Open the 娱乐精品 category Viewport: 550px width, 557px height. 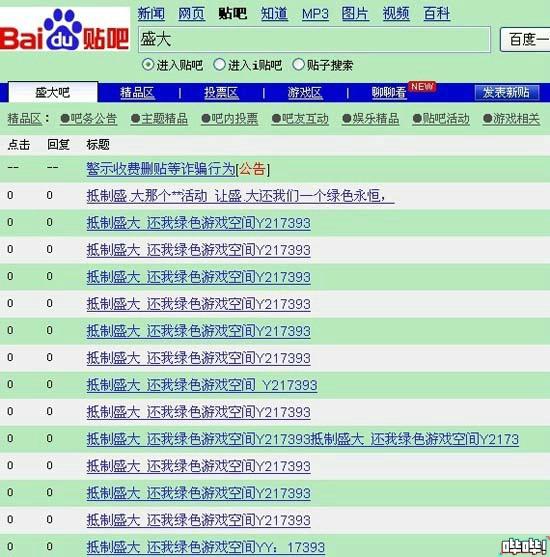coord(371,119)
